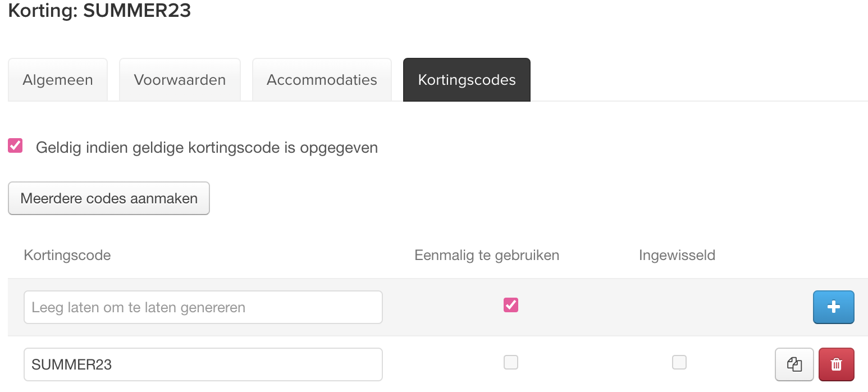Viewport: 868px width, 392px height.
Task: Switch to the Voorwaarden tab
Action: click(180, 80)
